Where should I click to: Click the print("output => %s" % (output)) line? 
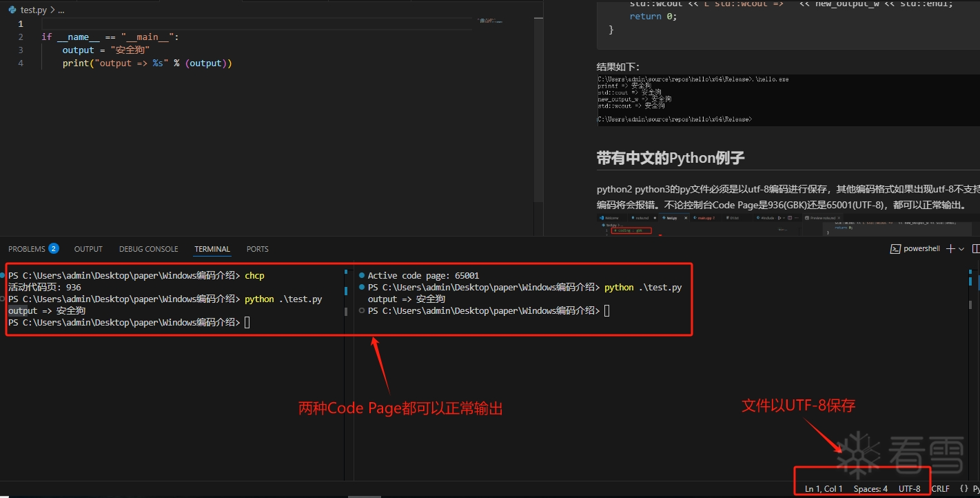tap(147, 63)
